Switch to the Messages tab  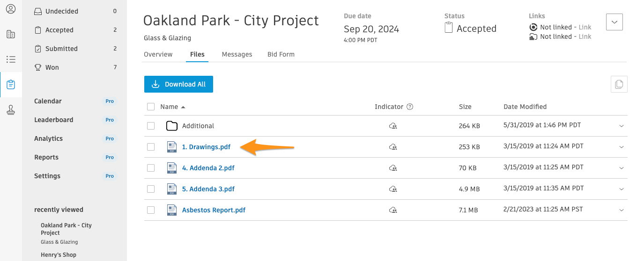[x=237, y=54]
